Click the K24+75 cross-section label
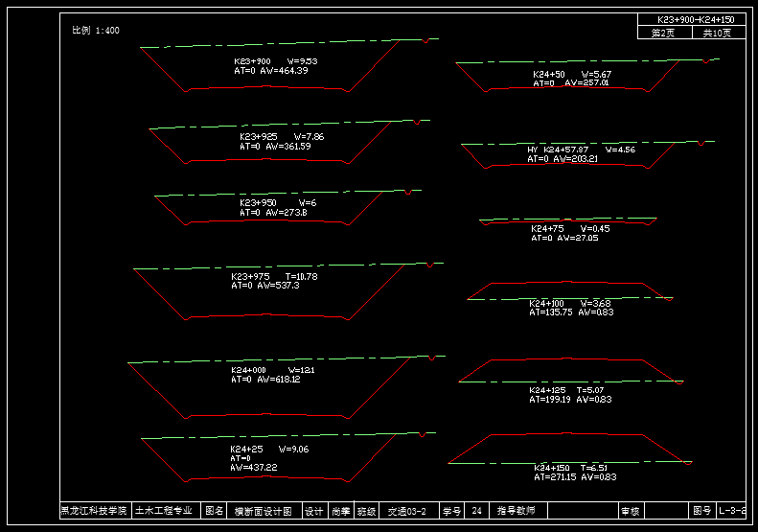Viewport: 758px width, 532px height. click(x=547, y=229)
